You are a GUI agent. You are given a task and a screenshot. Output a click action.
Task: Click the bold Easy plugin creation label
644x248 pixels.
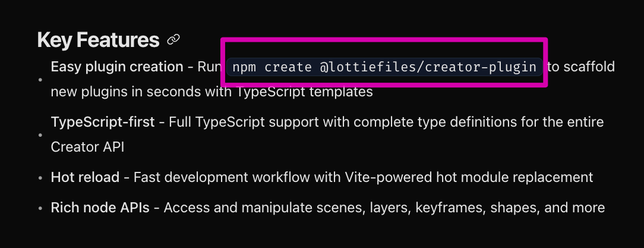click(117, 67)
